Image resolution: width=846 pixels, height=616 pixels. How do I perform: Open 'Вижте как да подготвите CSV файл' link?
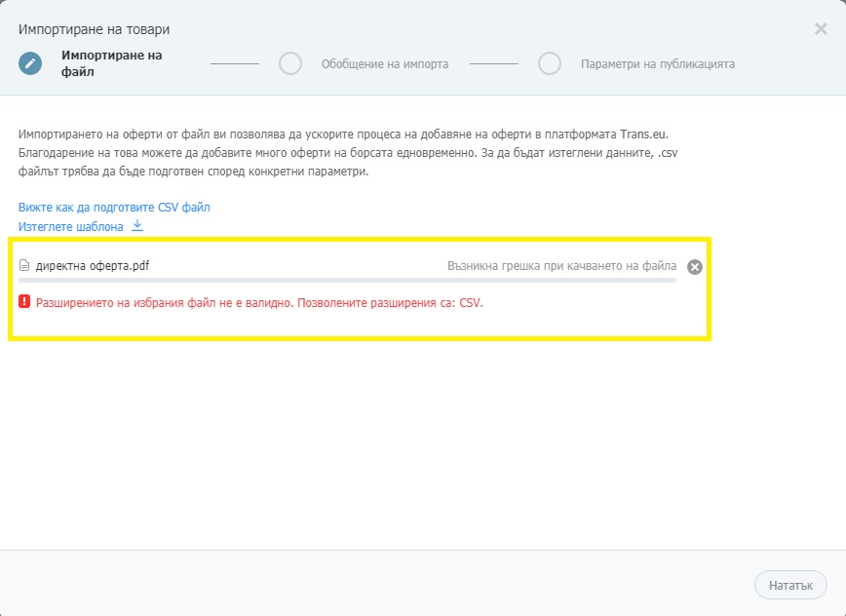[114, 208]
